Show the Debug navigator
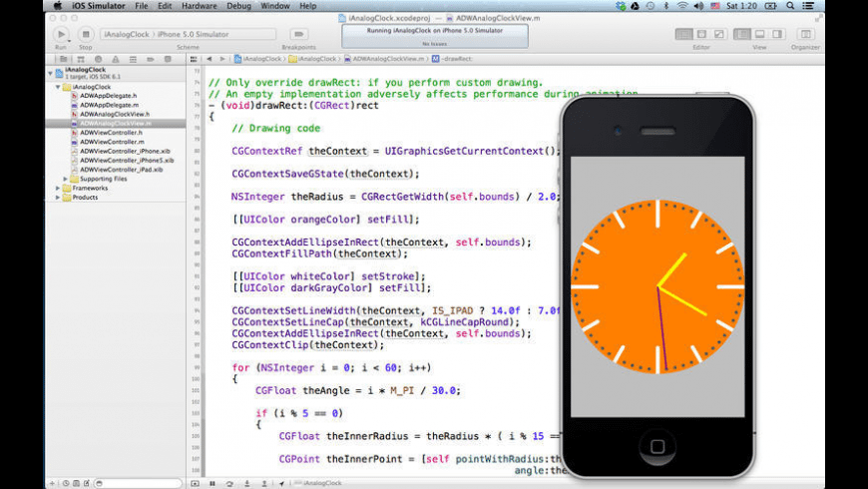 [133, 59]
